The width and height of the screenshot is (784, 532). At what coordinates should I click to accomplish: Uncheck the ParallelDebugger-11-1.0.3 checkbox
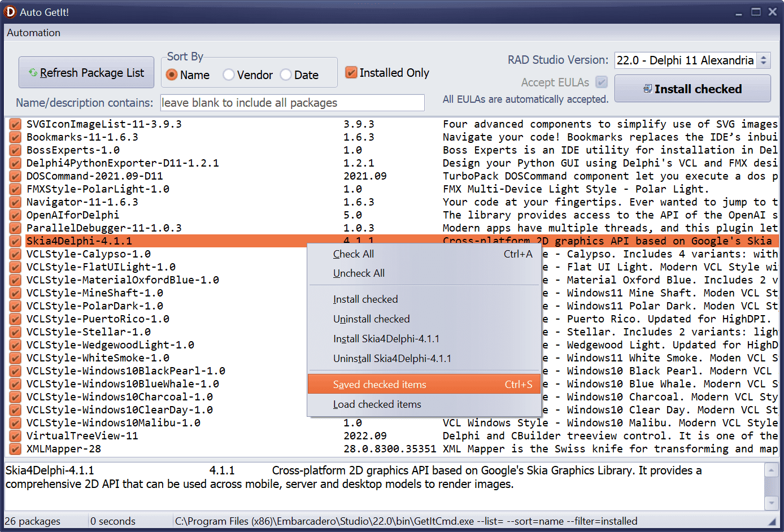point(16,228)
